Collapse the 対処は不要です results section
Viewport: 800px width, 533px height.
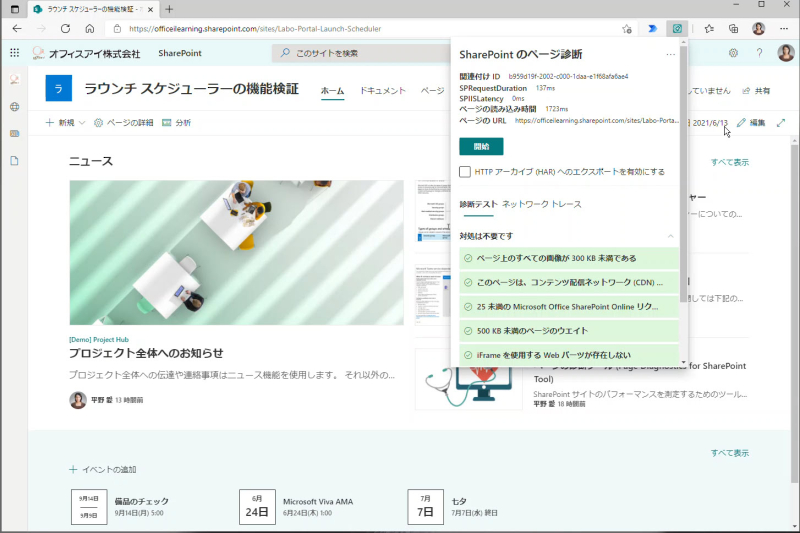pyautogui.click(x=670, y=236)
